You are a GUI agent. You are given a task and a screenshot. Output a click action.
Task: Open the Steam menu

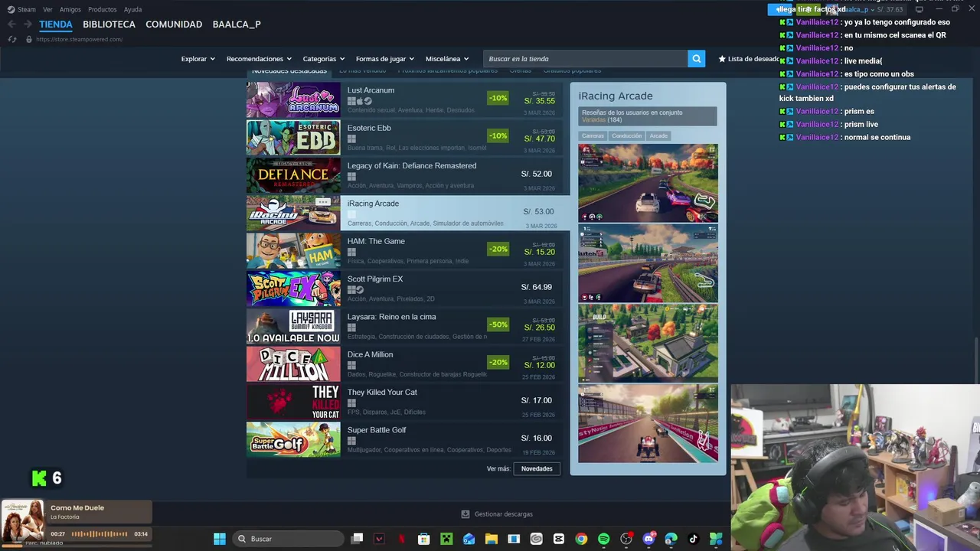click(27, 9)
